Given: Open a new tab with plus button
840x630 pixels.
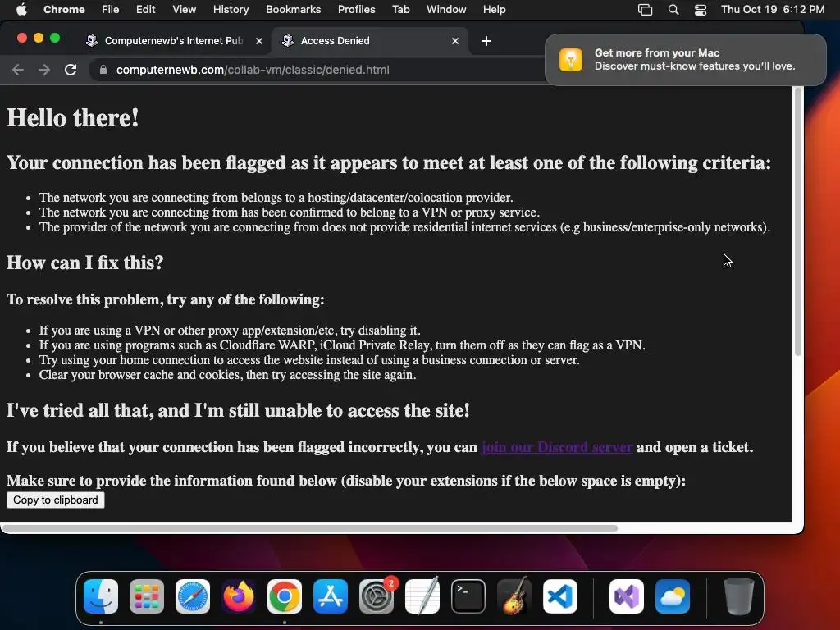Looking at the screenshot, I should [x=486, y=41].
